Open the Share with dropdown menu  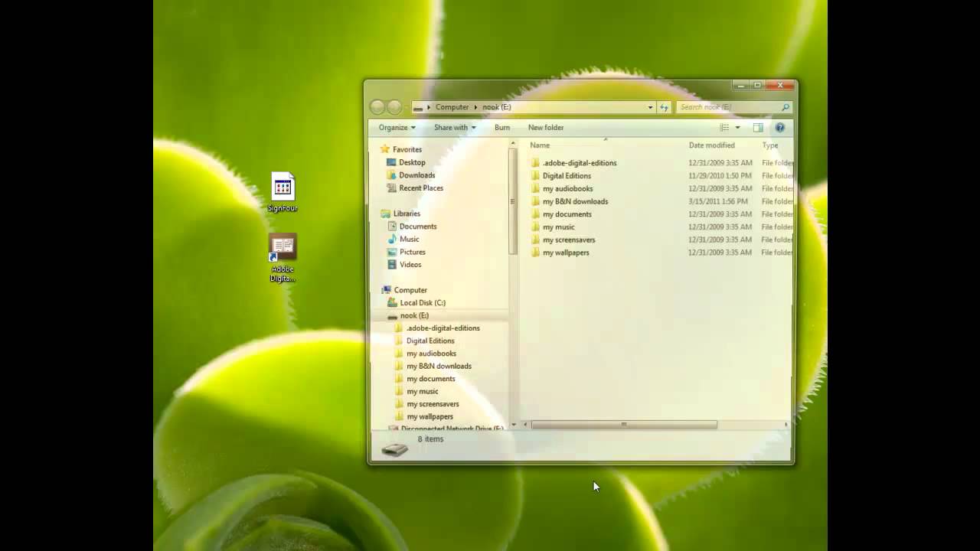pyautogui.click(x=455, y=128)
